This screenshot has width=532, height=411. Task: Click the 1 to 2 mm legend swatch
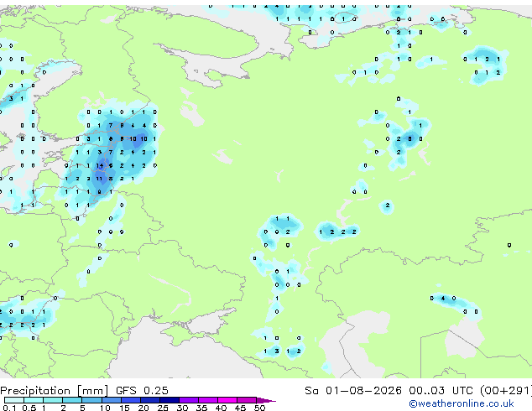(x=53, y=400)
